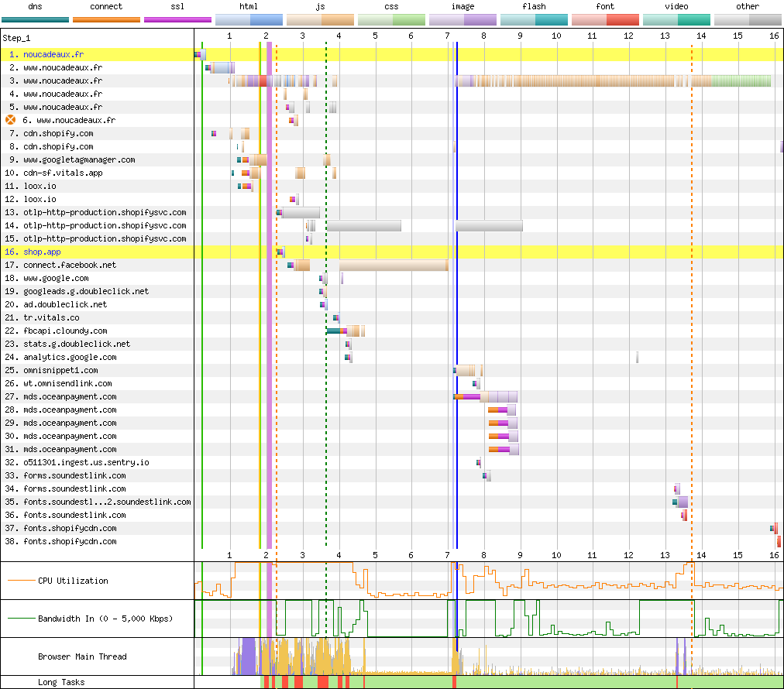Click the gray request bar on row 13
Image resolution: width=784 pixels, height=689 pixels.
[301, 212]
